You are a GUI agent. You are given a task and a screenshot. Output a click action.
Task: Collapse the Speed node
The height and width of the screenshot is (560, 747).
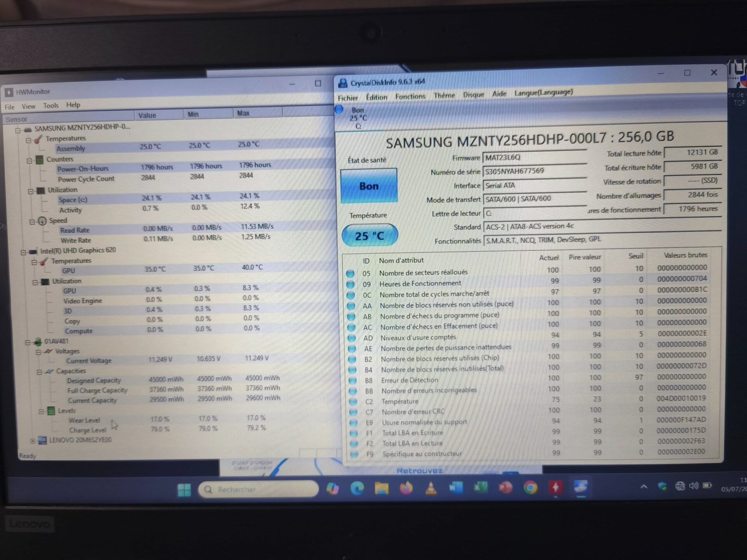point(32,222)
